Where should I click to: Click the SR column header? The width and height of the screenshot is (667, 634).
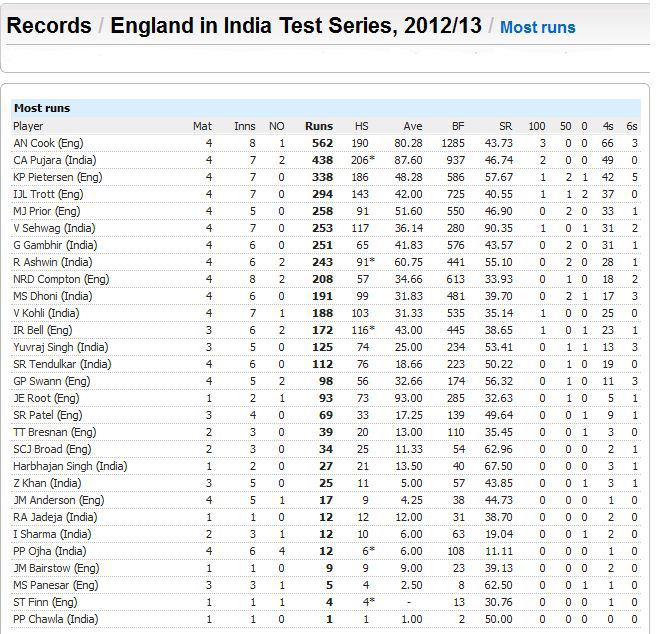pos(505,126)
